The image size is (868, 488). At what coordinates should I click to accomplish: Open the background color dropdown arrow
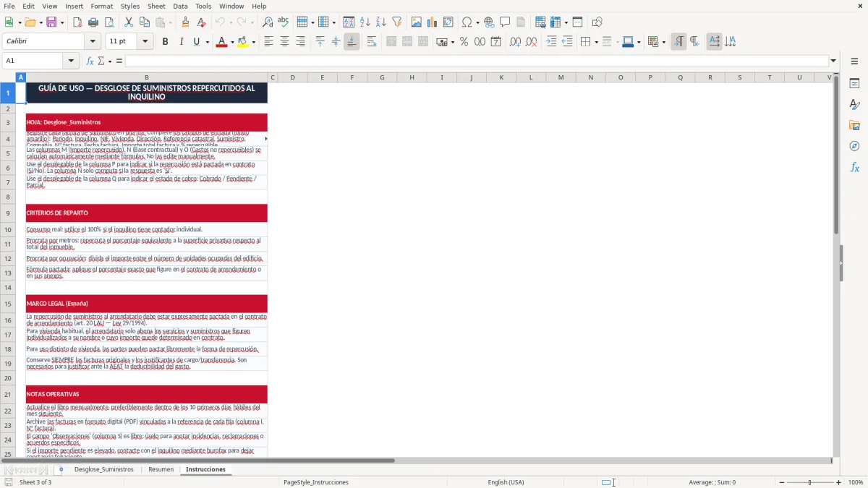coord(253,42)
